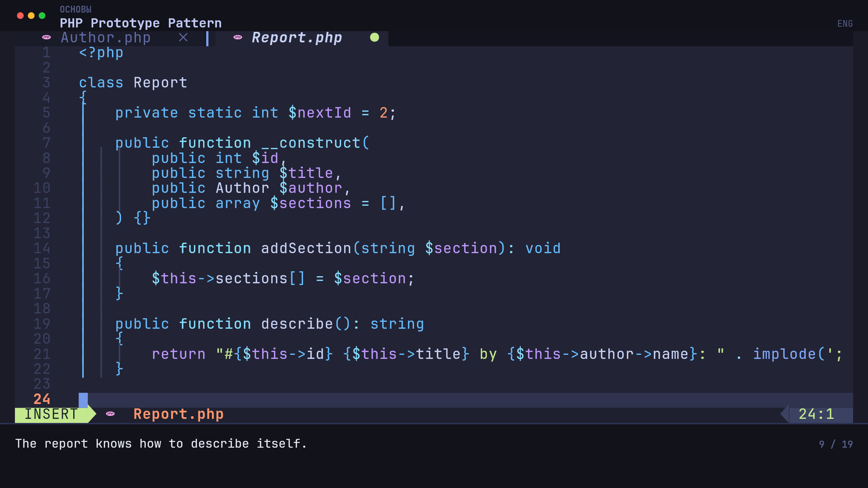Click the unsaved-changes dot on Report.php
The height and width of the screenshot is (488, 868).
pyautogui.click(x=374, y=37)
